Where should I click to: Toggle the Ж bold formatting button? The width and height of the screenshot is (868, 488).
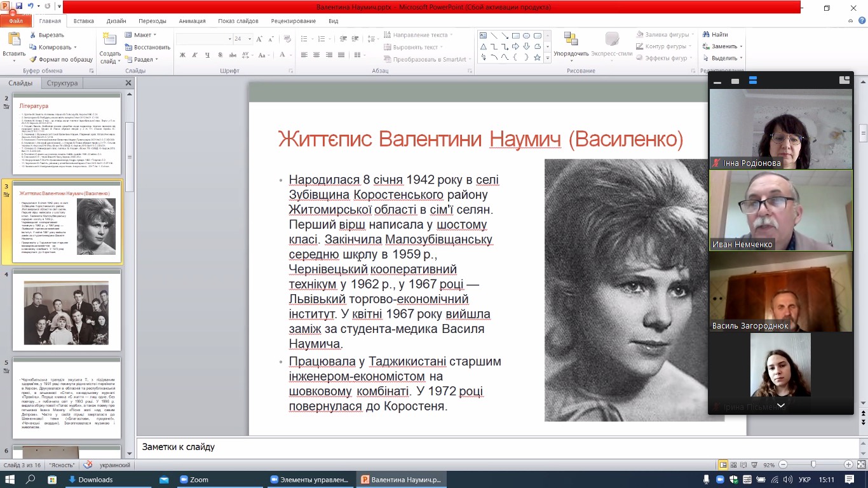(x=182, y=55)
